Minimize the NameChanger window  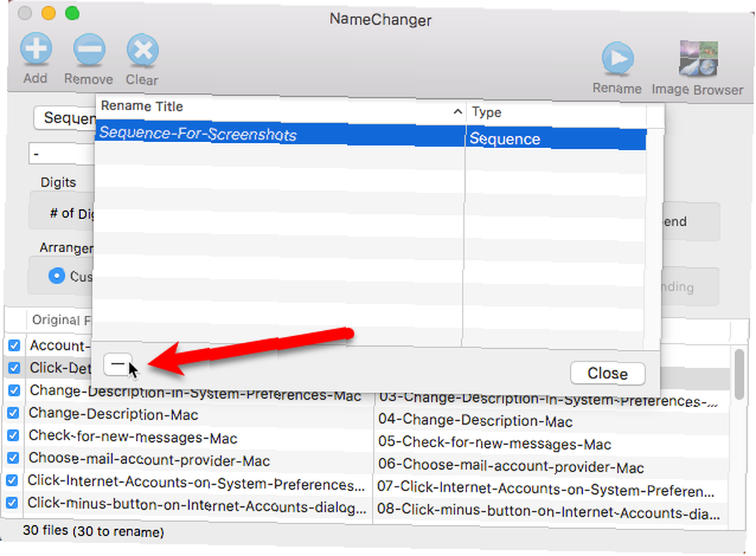(x=48, y=13)
